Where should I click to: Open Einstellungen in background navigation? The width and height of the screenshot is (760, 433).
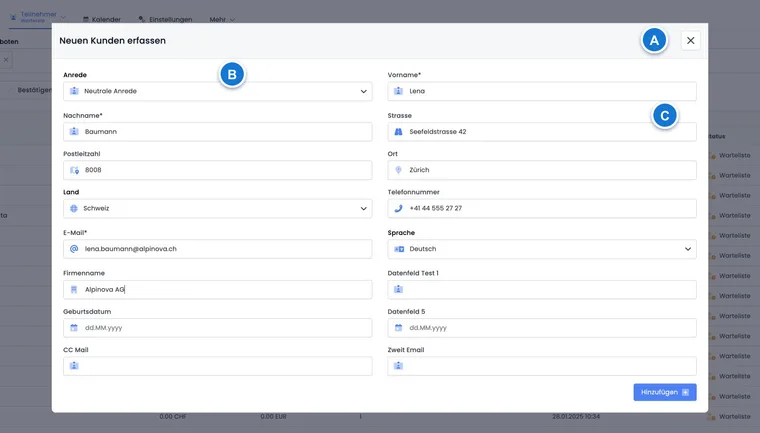(165, 19)
